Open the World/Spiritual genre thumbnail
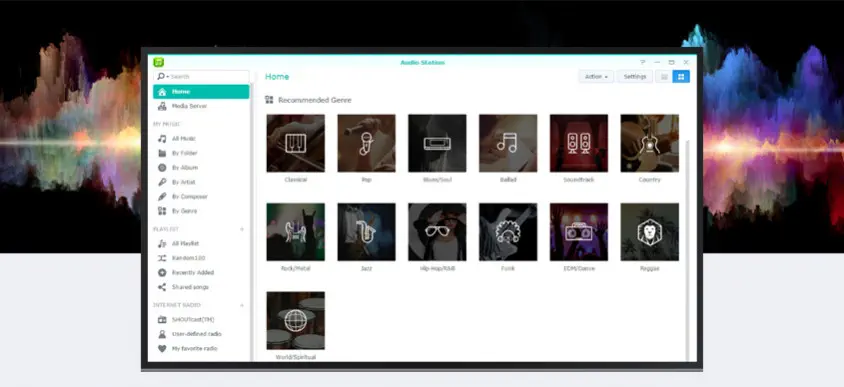This screenshot has height=387, width=844. [x=296, y=321]
